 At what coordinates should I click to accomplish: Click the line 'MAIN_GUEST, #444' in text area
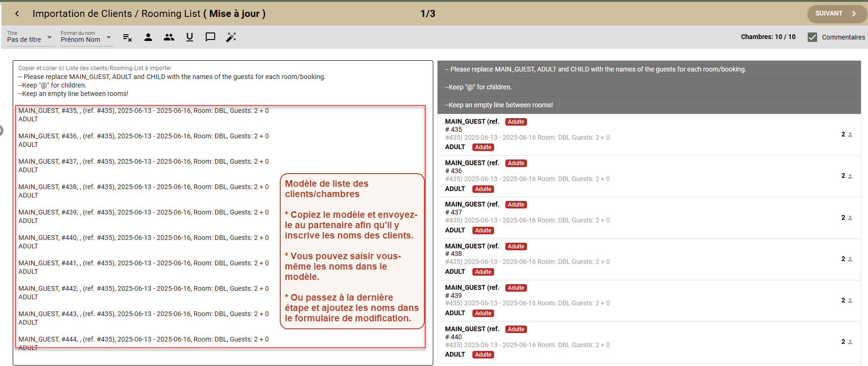point(144,340)
